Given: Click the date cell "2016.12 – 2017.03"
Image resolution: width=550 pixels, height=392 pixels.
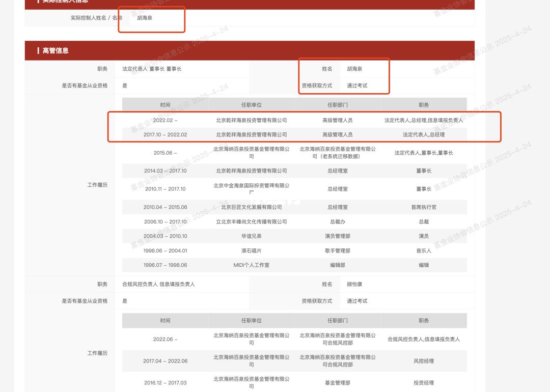Looking at the screenshot, I should (x=165, y=383).
